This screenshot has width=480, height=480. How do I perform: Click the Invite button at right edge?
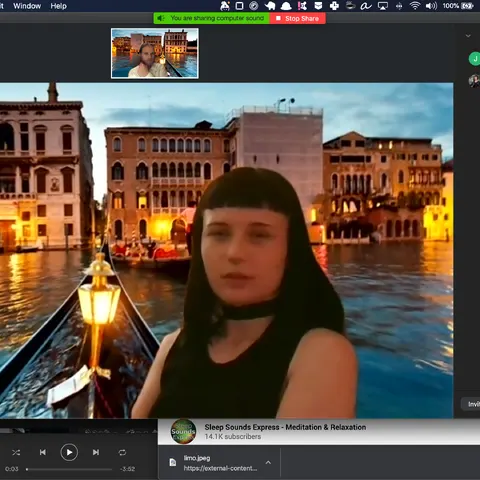tap(471, 404)
